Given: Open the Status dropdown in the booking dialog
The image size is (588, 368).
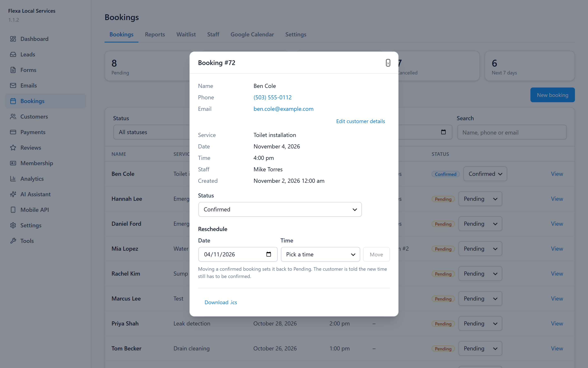Looking at the screenshot, I should point(280,209).
